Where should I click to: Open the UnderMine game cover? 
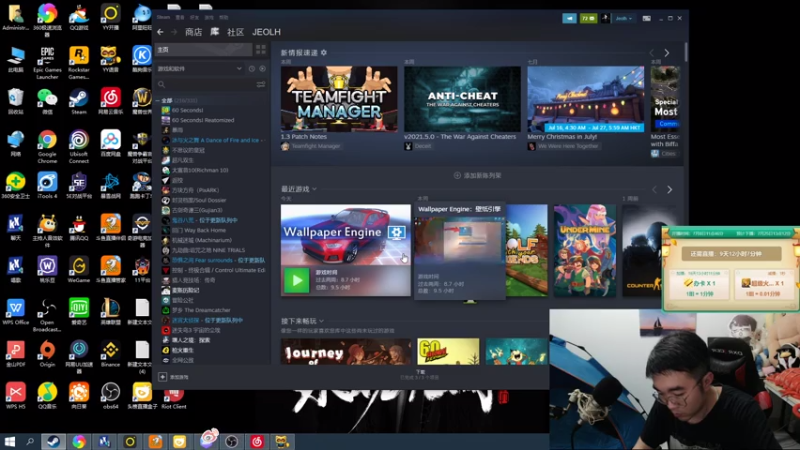click(585, 251)
